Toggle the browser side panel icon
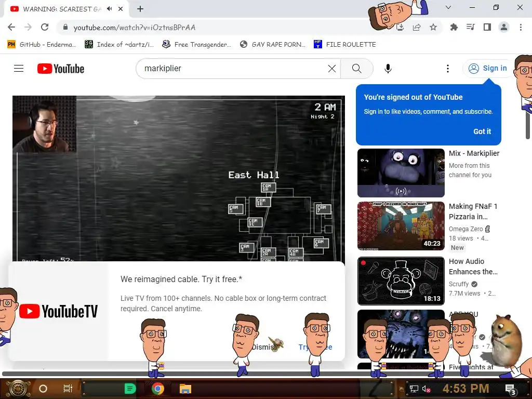 tap(487, 27)
